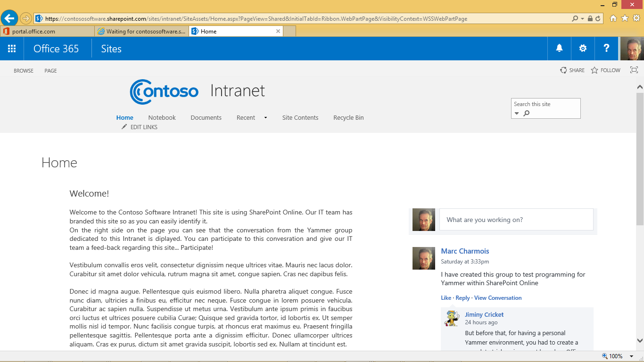Open a new browser tab

point(289,31)
